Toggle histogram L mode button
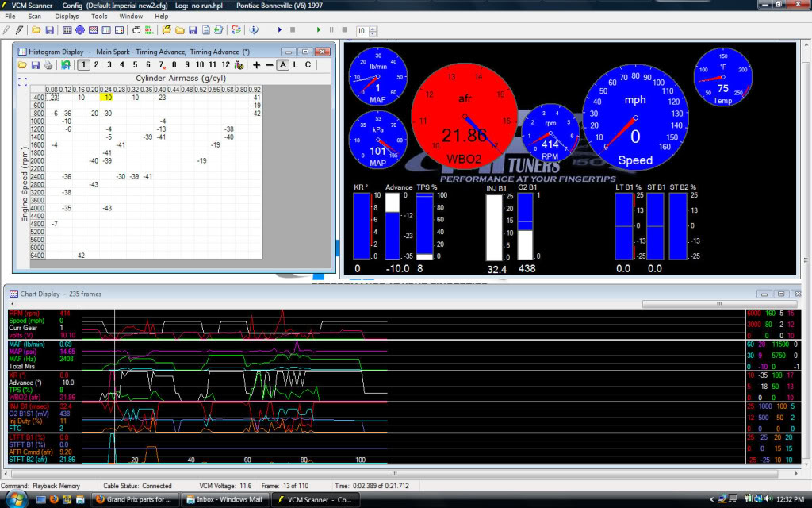The image size is (812, 508). pos(295,65)
